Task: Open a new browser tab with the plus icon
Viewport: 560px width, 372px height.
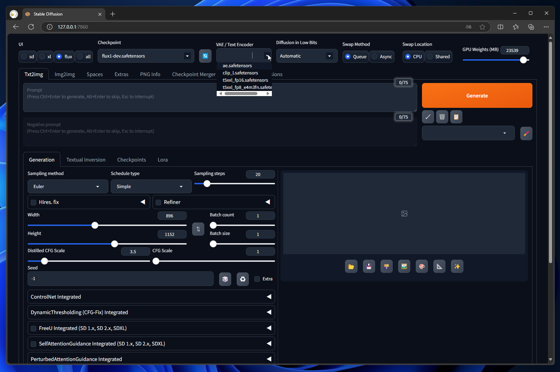Action: [x=112, y=14]
